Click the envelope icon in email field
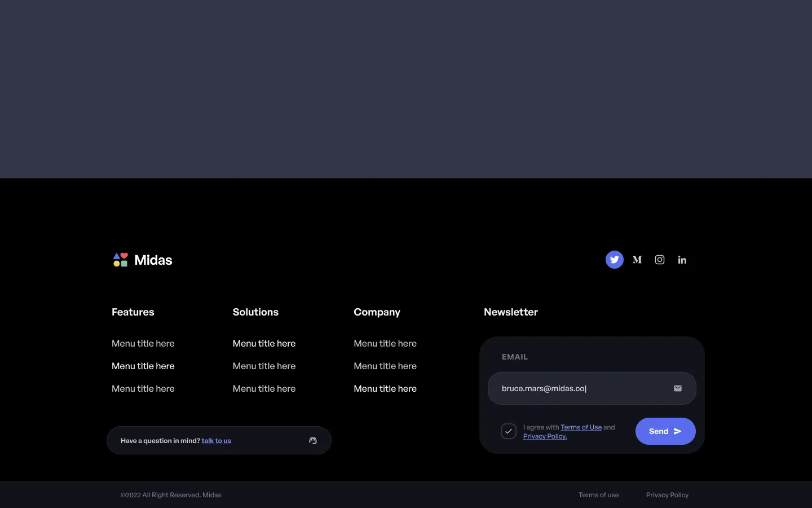The width and height of the screenshot is (812, 508). [678, 388]
